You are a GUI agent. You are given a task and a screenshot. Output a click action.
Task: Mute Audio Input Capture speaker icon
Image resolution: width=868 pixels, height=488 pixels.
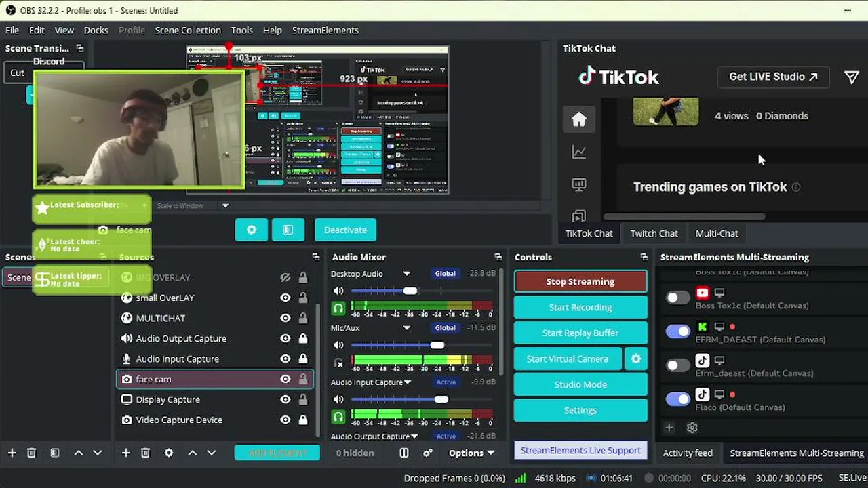pyautogui.click(x=338, y=399)
